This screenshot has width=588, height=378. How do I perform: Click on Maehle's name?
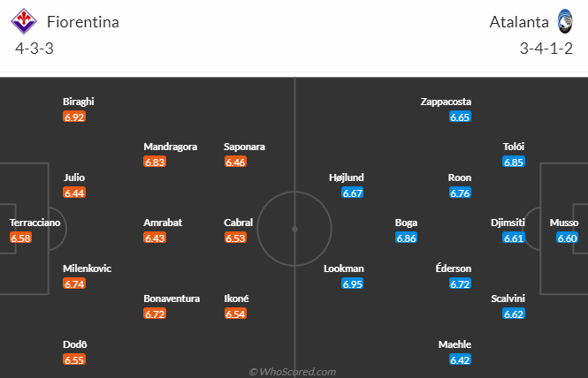(454, 344)
